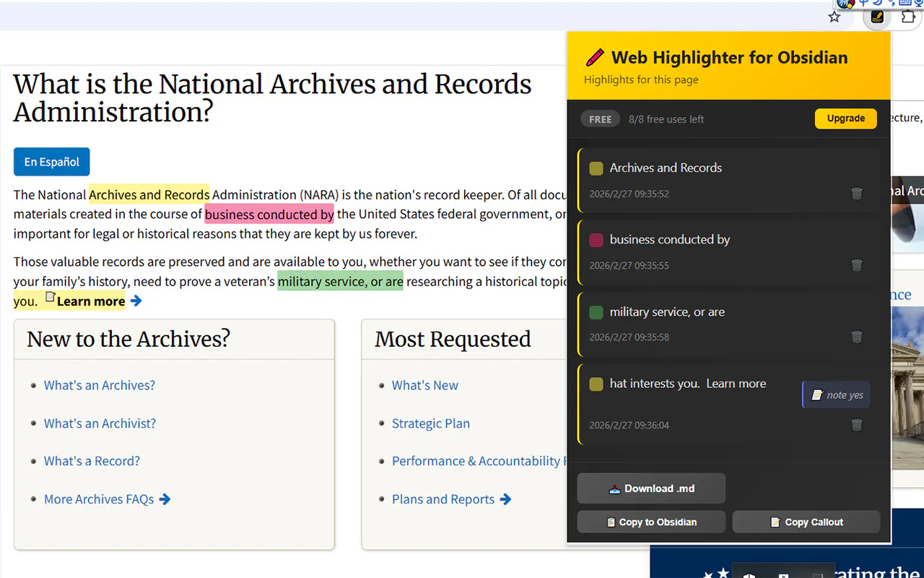The width and height of the screenshot is (924, 578).
Task: Switch page language with En Español
Action: 52,162
